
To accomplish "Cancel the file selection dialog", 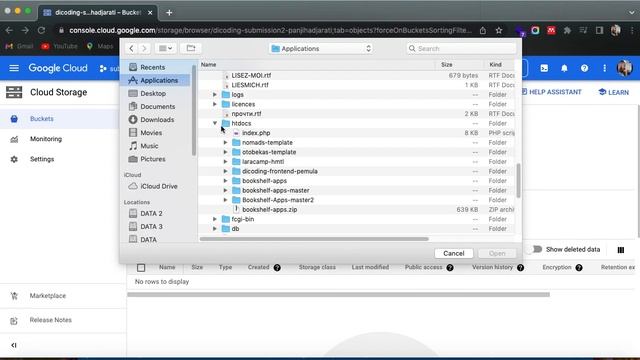I will click(x=453, y=253).
